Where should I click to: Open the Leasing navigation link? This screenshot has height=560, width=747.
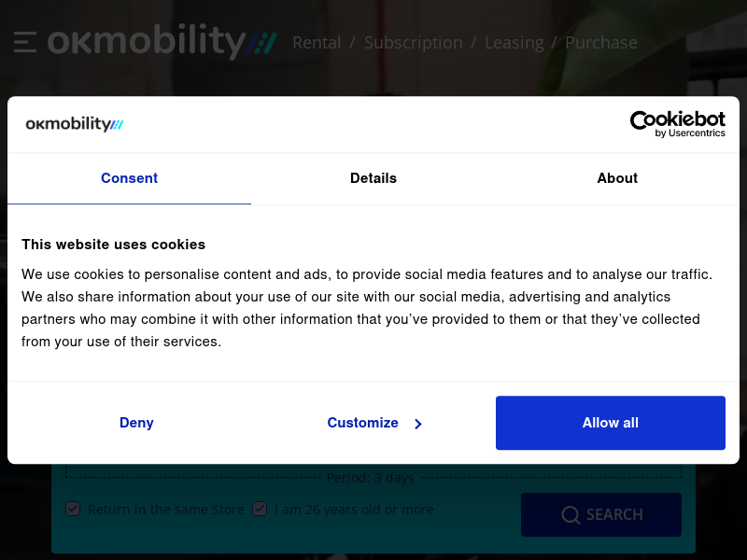pos(514,43)
